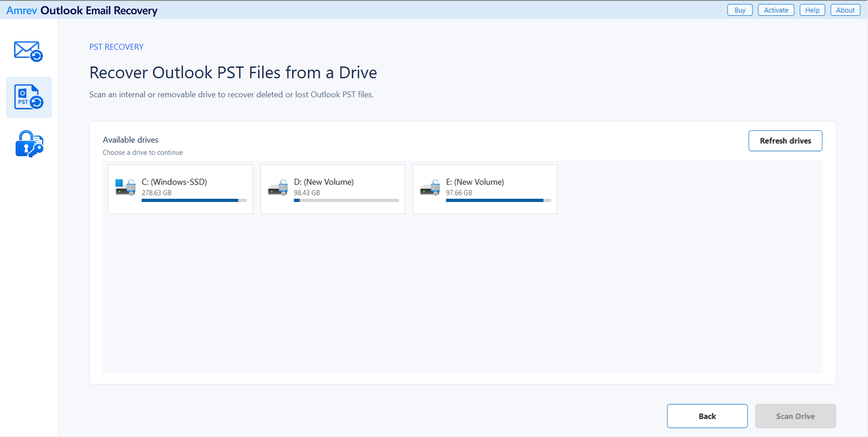Image resolution: width=868 pixels, height=437 pixels.
Task: Select the E: (New Volume) drive label
Action: [475, 182]
